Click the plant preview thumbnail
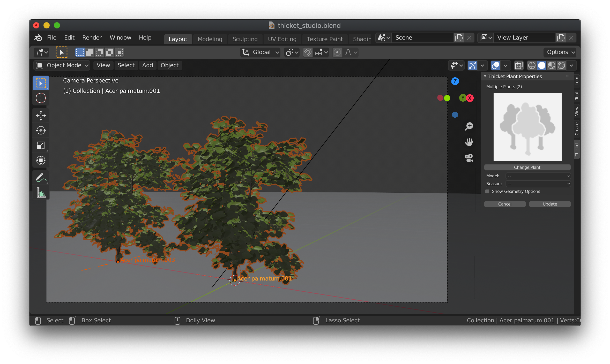Screen dimensions: 610x364 [527, 127]
